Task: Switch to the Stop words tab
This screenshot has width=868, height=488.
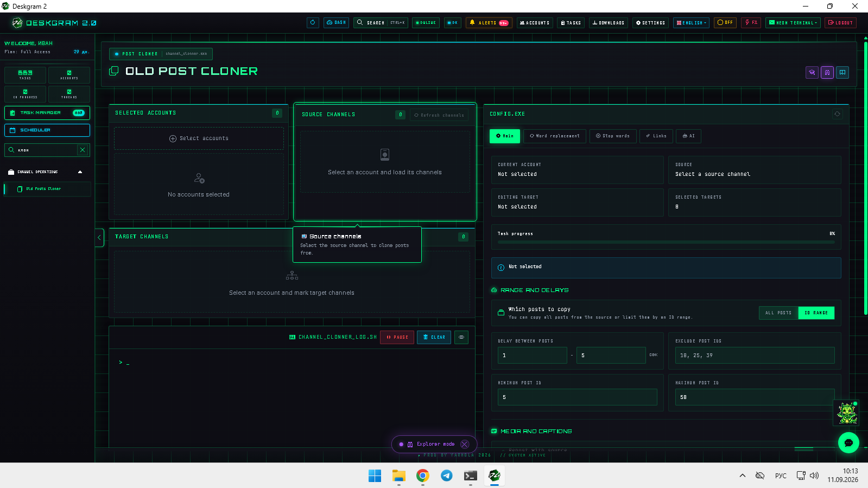Action: tap(613, 136)
